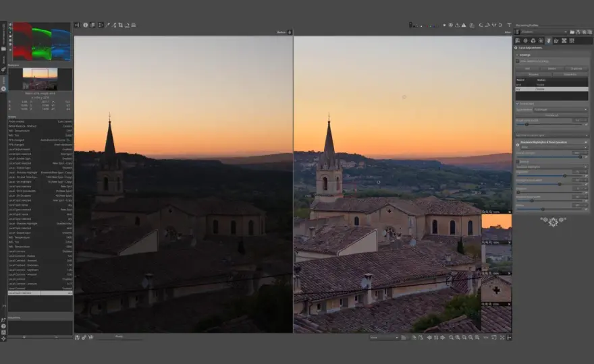Select the Perspective correction tool

(134, 25)
